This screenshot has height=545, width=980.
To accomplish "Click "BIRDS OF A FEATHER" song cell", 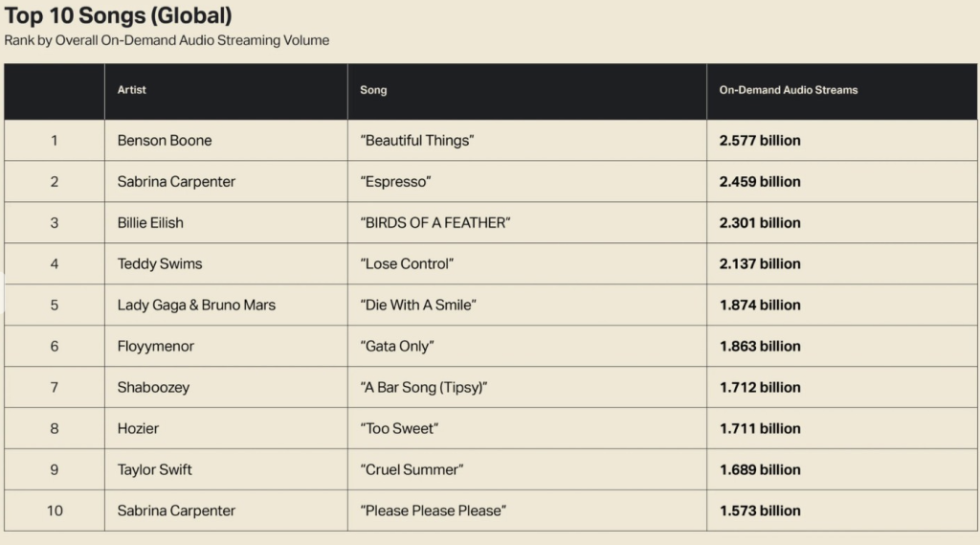I will point(435,223).
